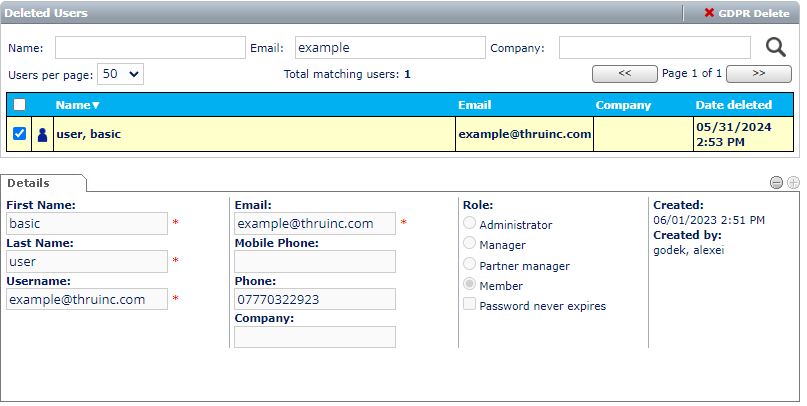Check the select-all header checkbox

pyautogui.click(x=19, y=105)
